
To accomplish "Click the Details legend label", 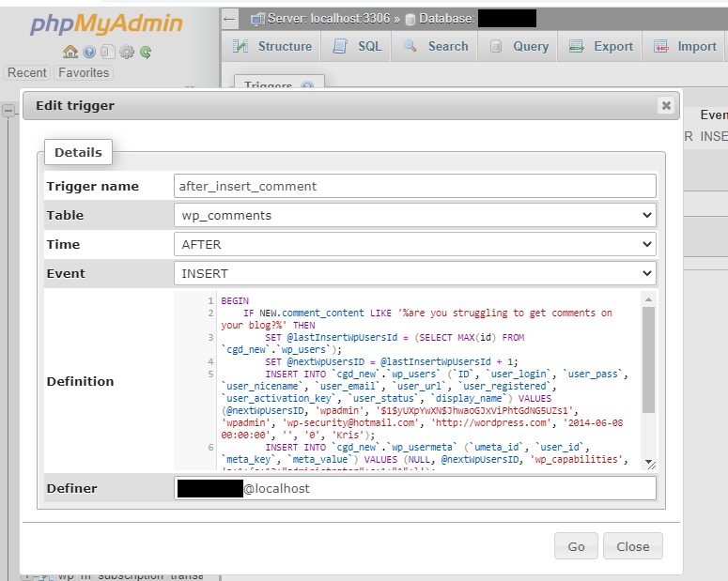I will (x=78, y=152).
